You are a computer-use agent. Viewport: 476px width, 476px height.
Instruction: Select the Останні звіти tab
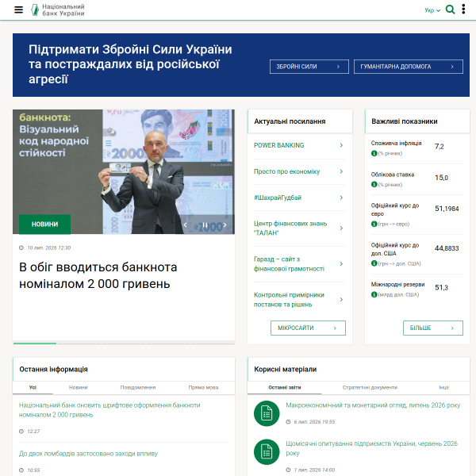point(285,387)
